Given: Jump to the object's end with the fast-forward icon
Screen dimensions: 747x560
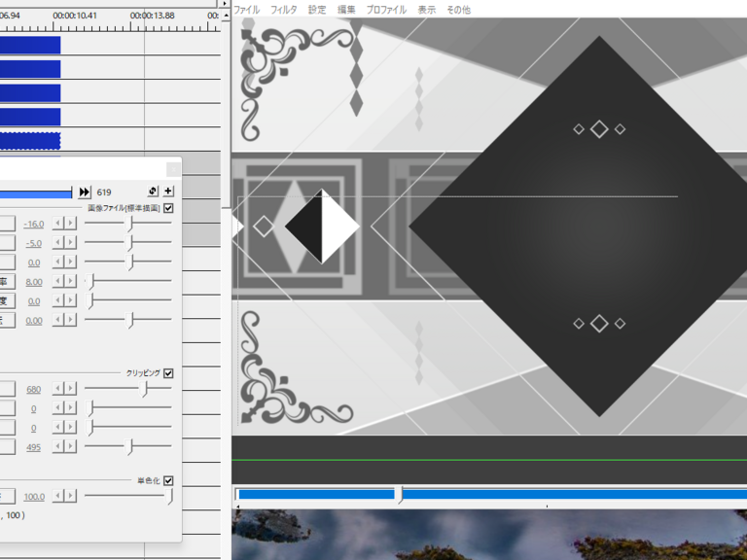Looking at the screenshot, I should (85, 192).
